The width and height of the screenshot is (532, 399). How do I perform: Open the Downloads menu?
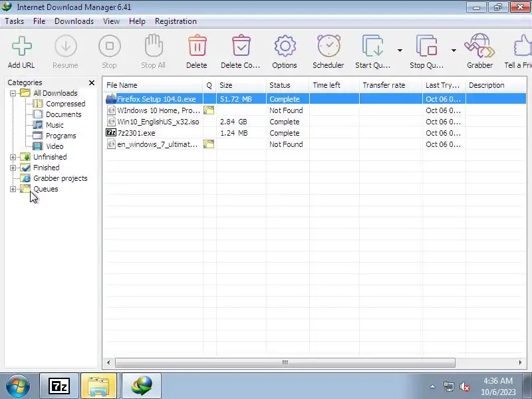tap(74, 21)
